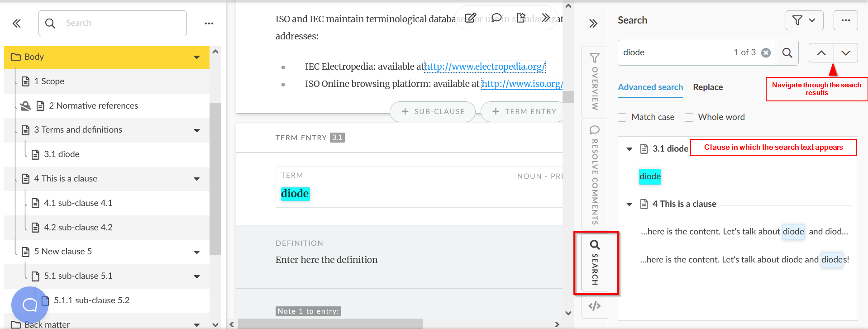Image resolution: width=868 pixels, height=329 pixels.
Task: Open left panel more options menu
Action: [209, 23]
